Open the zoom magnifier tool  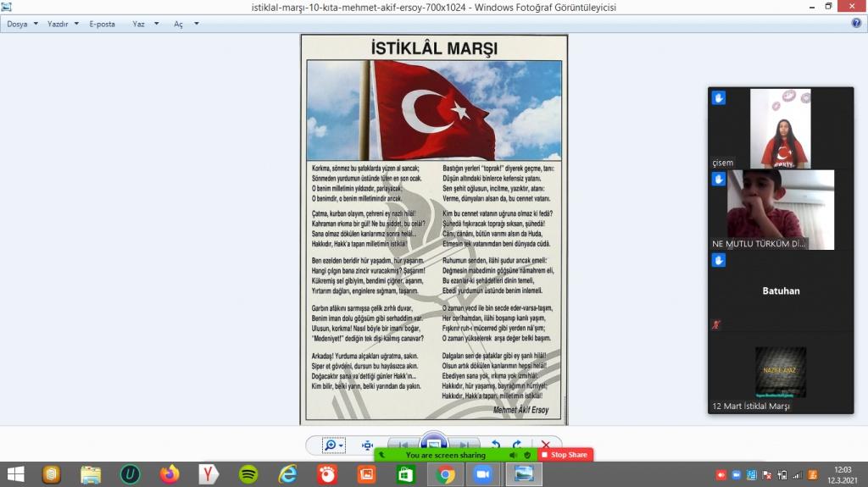[x=331, y=445]
